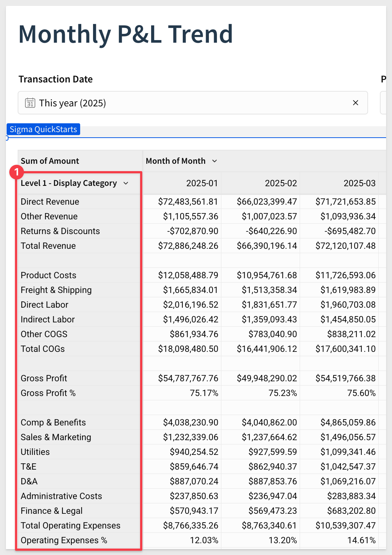Screen dimensions: 392x555
Task: Select Freight & Shipping value $1,665,834.01
Action: click(191, 290)
